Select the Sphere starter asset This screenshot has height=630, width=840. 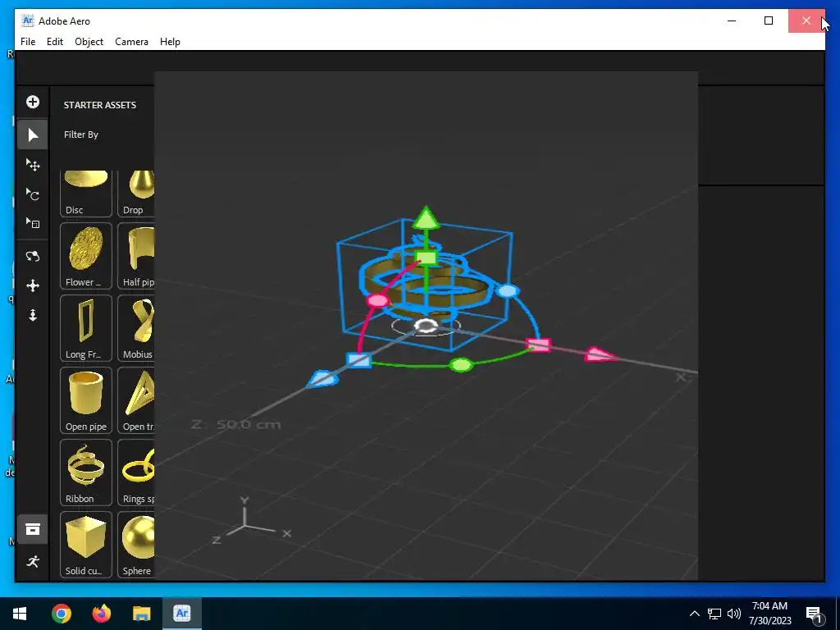click(136, 545)
